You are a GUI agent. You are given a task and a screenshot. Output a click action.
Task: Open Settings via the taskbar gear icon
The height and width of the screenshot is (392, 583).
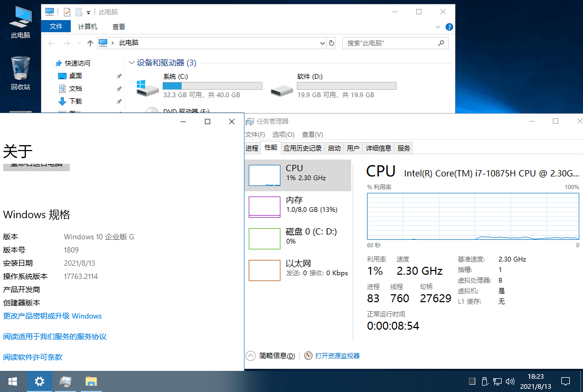39,381
